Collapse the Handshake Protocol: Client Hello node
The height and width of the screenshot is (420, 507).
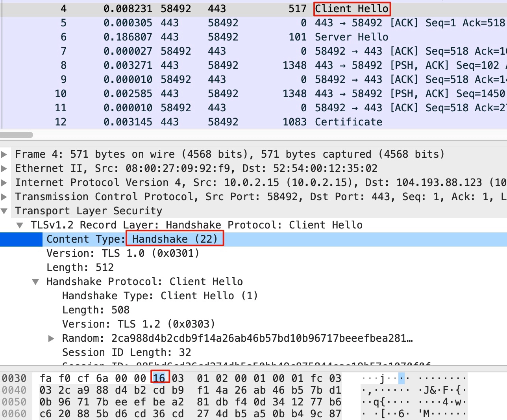click(35, 282)
